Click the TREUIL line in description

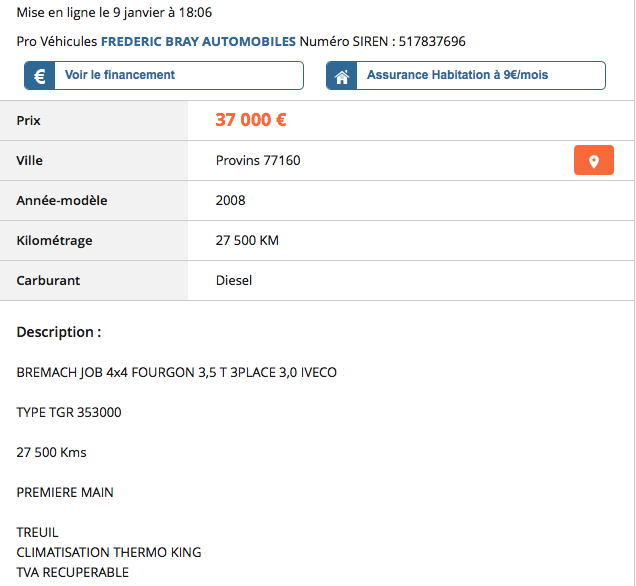[x=38, y=533]
